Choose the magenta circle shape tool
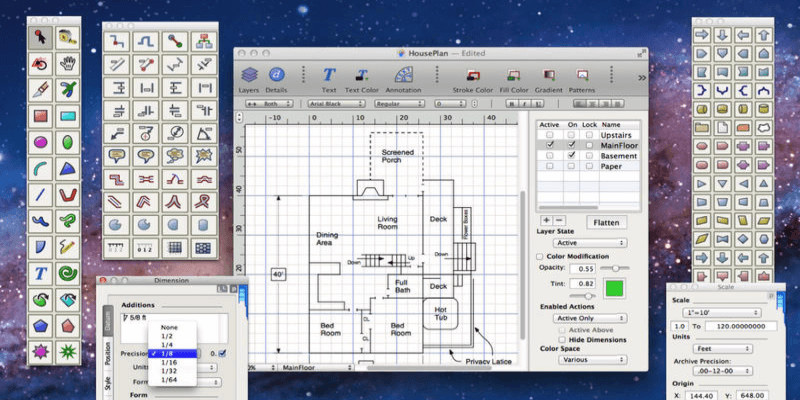The height and width of the screenshot is (400, 800). (x=40, y=142)
